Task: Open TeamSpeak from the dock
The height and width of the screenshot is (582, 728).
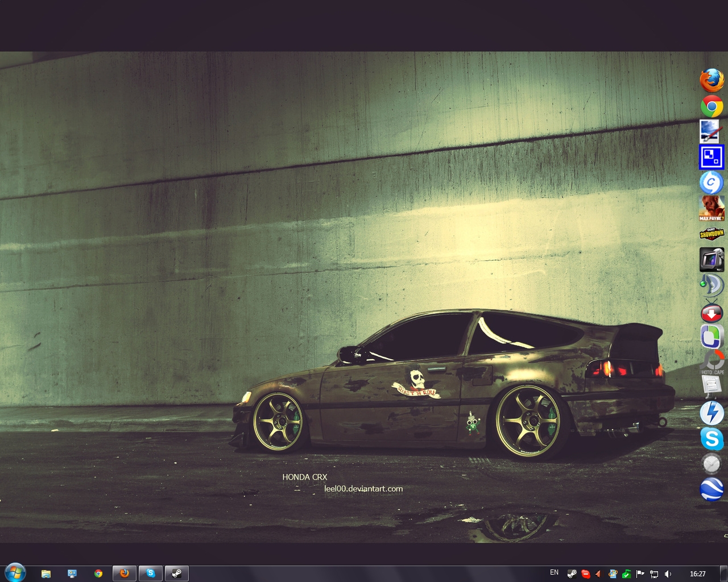Action: click(x=712, y=285)
